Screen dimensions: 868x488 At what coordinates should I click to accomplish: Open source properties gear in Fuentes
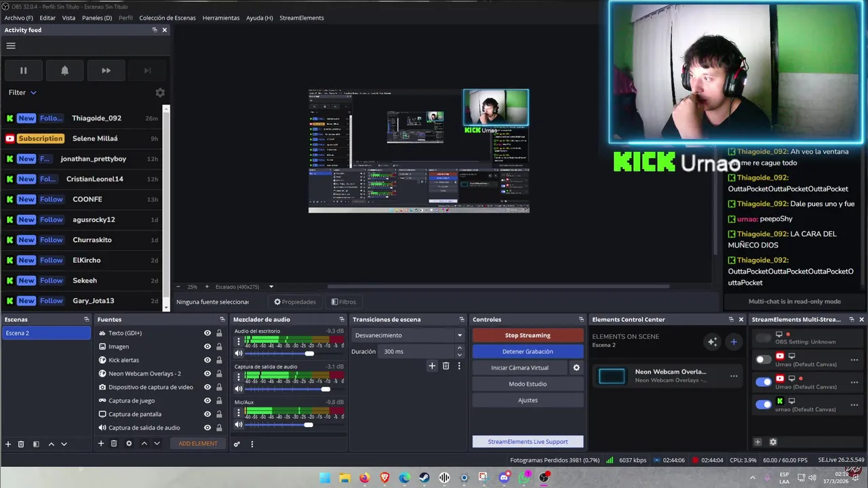click(129, 443)
